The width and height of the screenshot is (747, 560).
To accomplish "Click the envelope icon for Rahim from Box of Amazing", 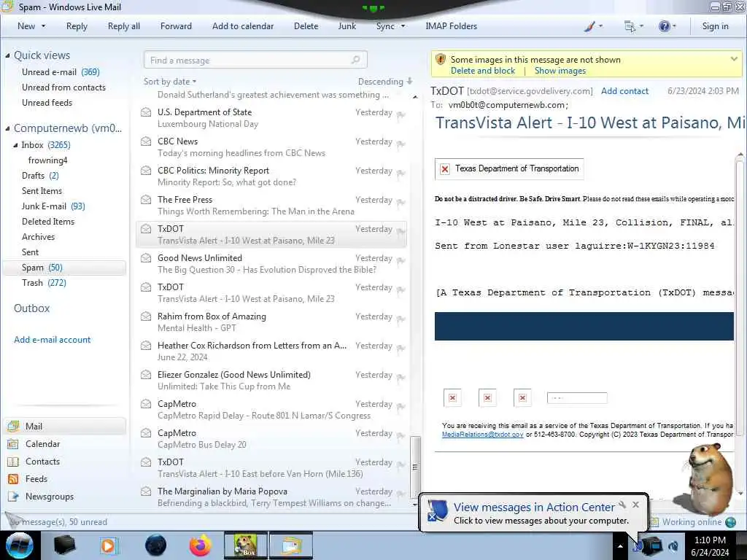I will pos(146,316).
